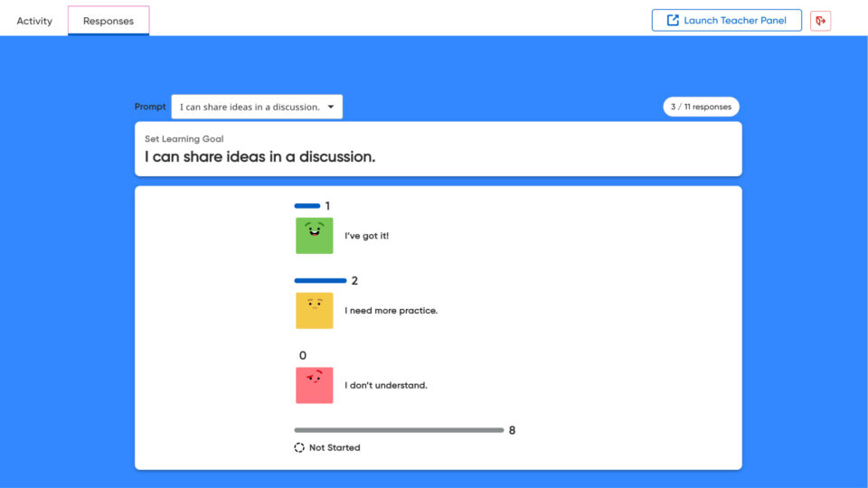Click the blue bar showing 2 responses
Image resolution: width=868 pixels, height=488 pixels.
pos(320,280)
